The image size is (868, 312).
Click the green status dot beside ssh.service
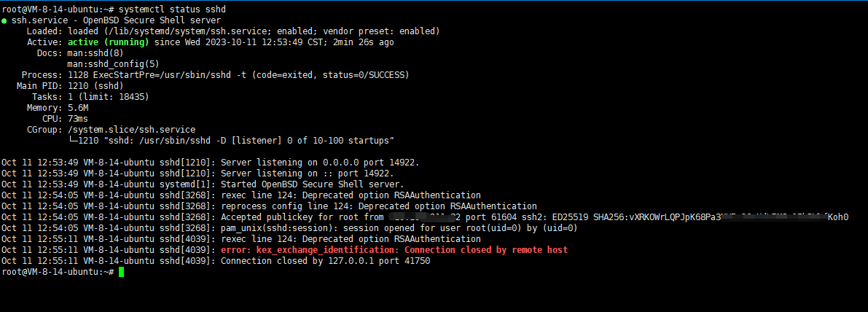tap(4, 20)
